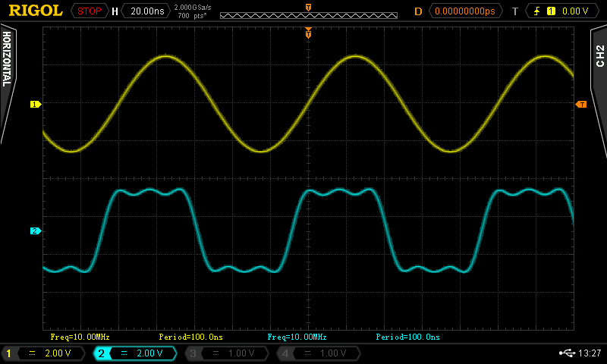Viewport: 607px width, 364px height.
Task: Select the 0.00000000ps delay value
Action: pyautogui.click(x=465, y=11)
